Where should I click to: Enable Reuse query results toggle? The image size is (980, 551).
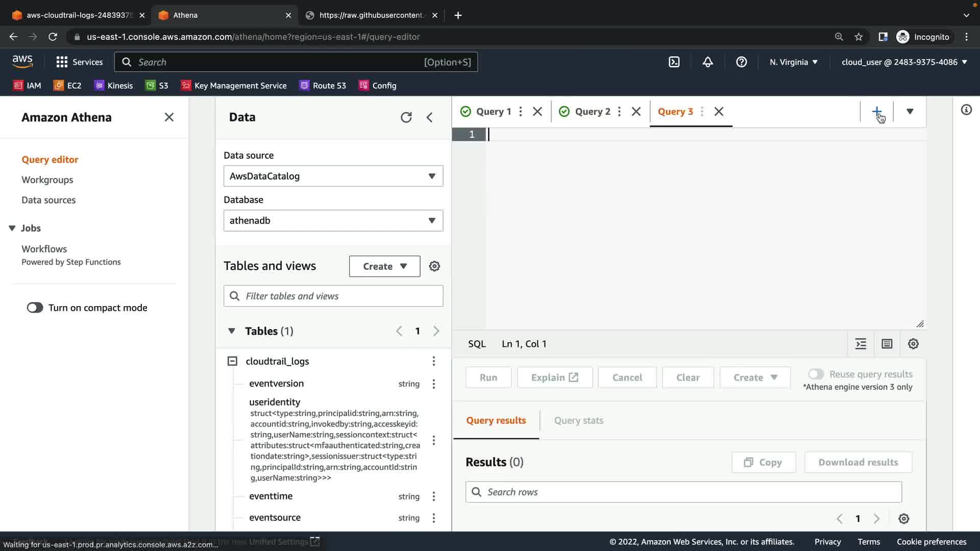(816, 374)
